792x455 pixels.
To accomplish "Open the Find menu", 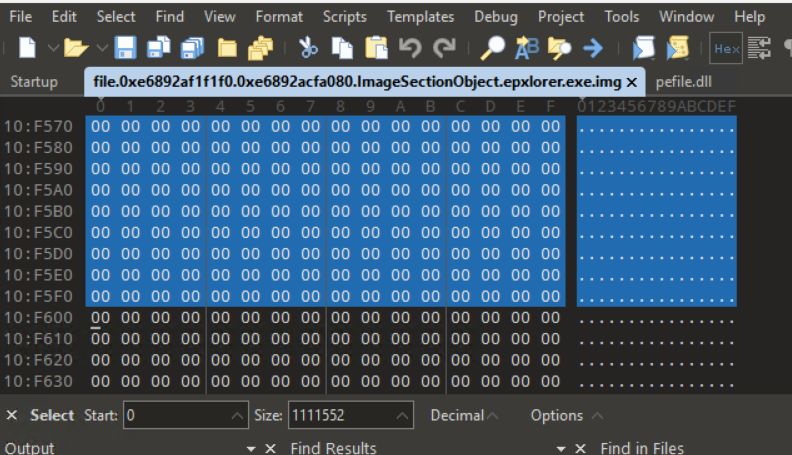I will point(170,17).
